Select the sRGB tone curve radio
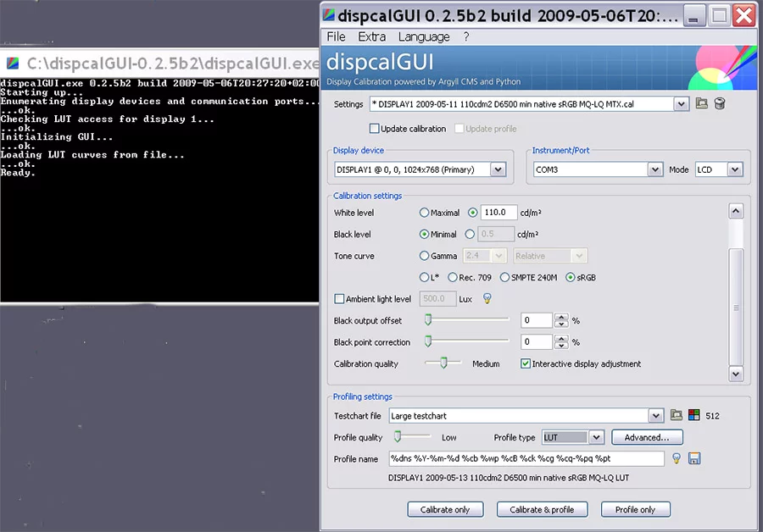763x532 pixels. coord(571,277)
